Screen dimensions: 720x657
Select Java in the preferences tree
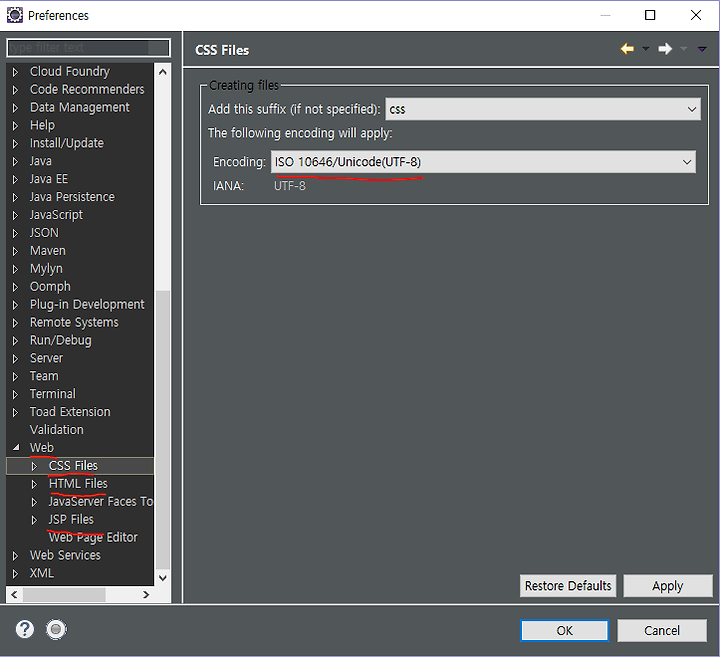[40, 161]
